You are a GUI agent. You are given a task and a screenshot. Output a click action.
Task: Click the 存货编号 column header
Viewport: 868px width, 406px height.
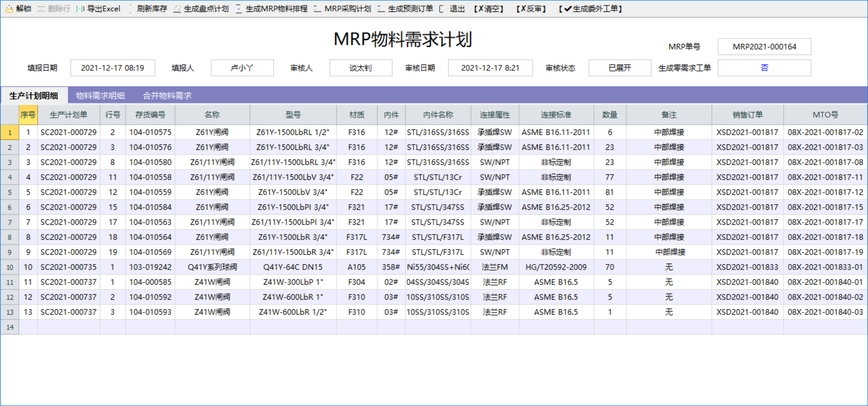tap(150, 115)
